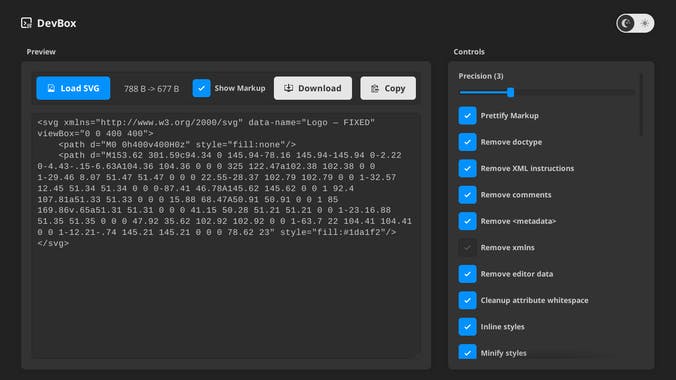676x380 pixels.
Task: Toggle Cleanup attribute whitespace checkbox
Action: [467, 300]
